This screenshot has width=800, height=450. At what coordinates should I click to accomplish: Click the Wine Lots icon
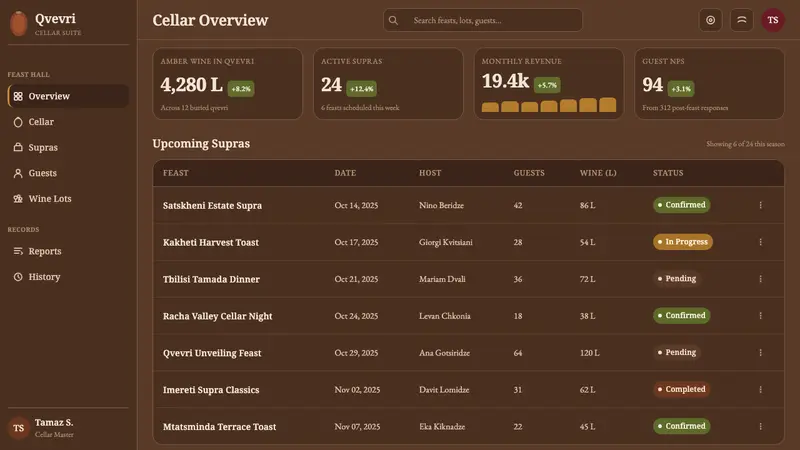(x=18, y=198)
